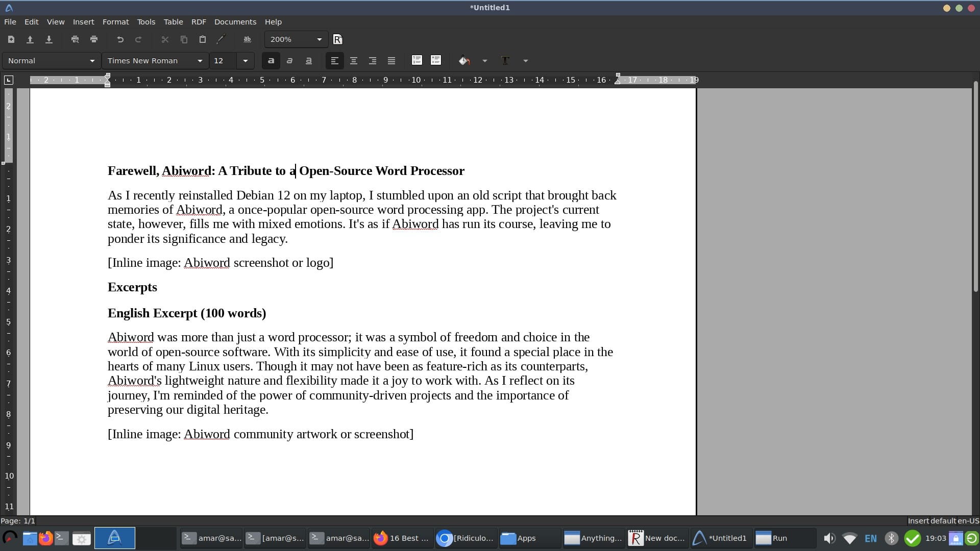Open the Edit menu

(x=32, y=22)
